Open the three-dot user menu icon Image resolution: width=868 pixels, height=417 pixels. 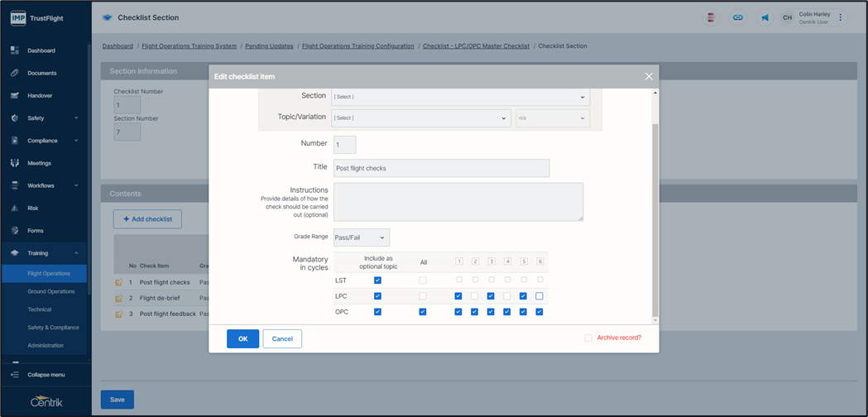click(841, 17)
